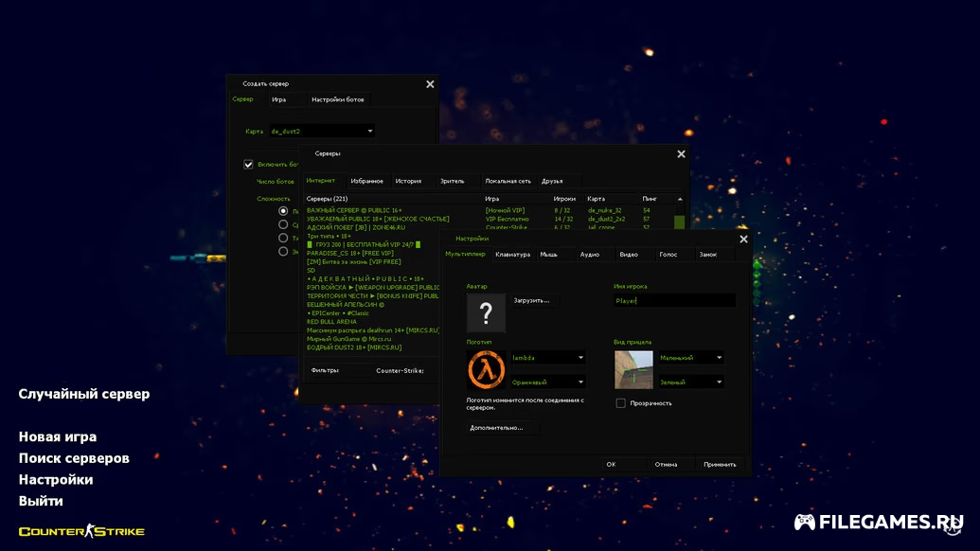Open the lambda logo dropdown

pyautogui.click(x=548, y=358)
